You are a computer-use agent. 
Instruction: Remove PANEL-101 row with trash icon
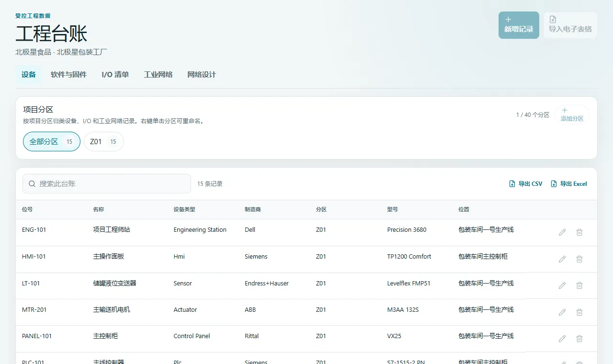click(579, 339)
